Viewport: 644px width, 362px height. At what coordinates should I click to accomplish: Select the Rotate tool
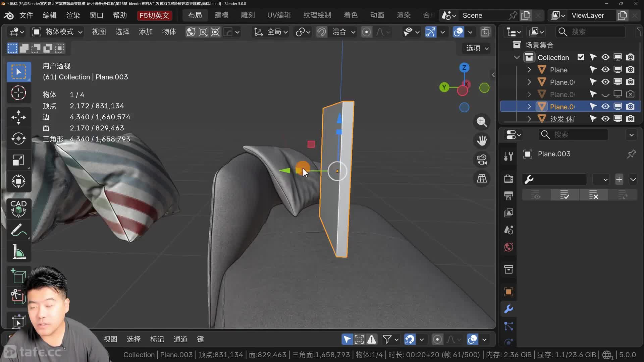pos(18,138)
